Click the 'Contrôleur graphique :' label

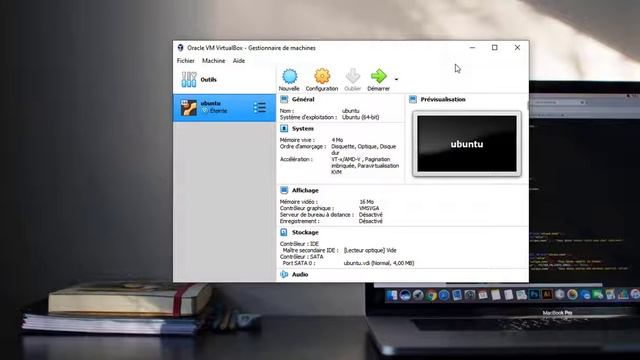coord(307,208)
